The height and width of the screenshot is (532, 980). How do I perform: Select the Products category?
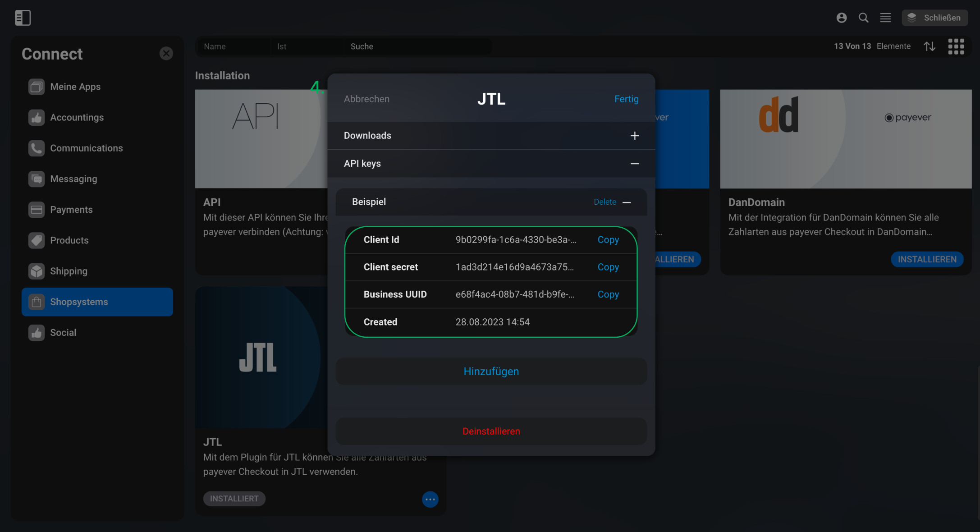coord(97,240)
